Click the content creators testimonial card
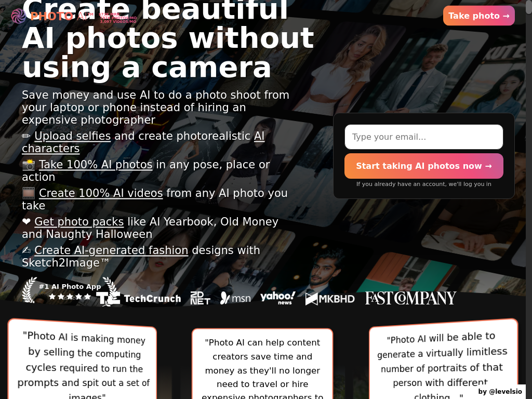Screen dimensions: 532x399 pyautogui.click(x=262, y=364)
